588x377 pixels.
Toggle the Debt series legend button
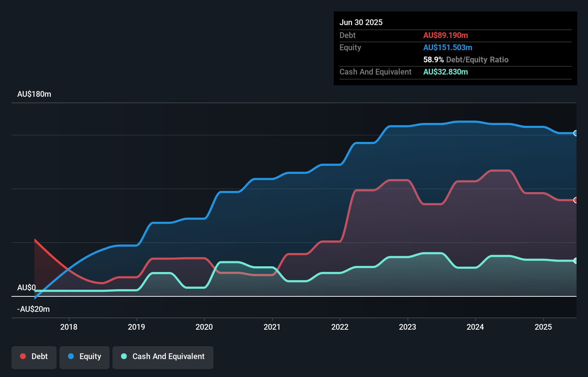34,357
